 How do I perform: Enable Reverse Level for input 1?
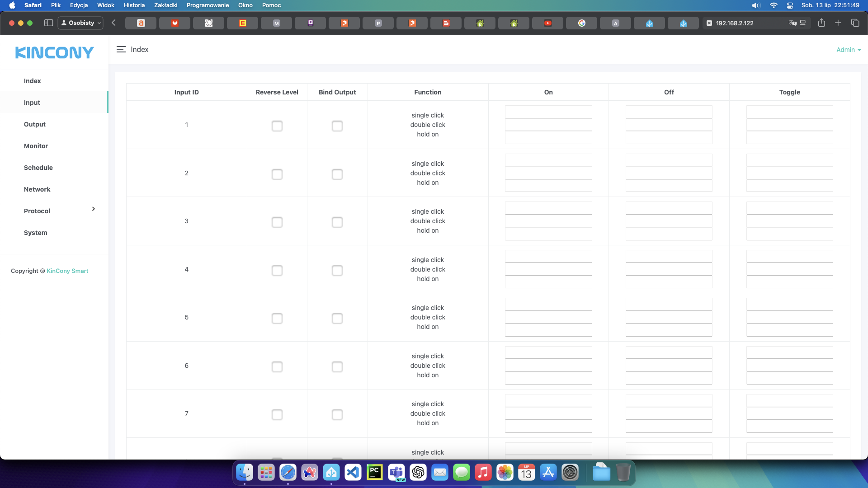click(277, 126)
